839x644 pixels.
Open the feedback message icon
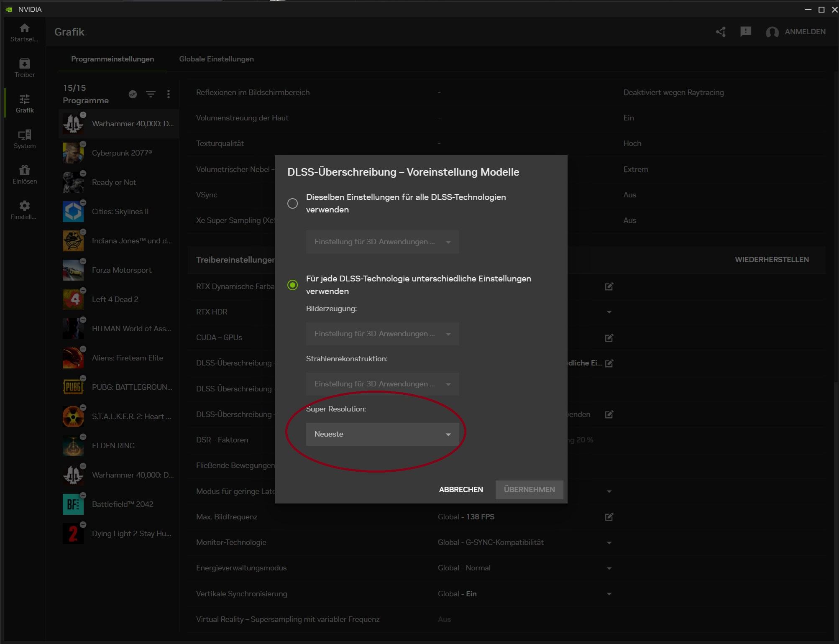(746, 32)
